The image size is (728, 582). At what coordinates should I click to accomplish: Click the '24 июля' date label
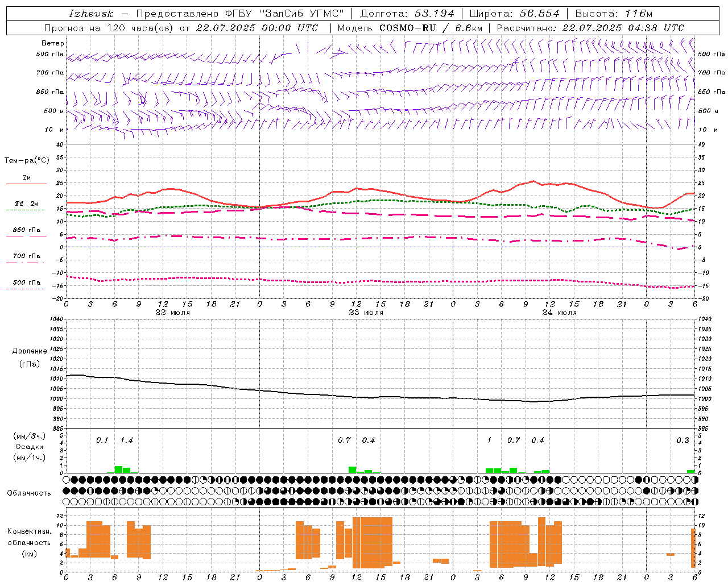[x=560, y=313]
